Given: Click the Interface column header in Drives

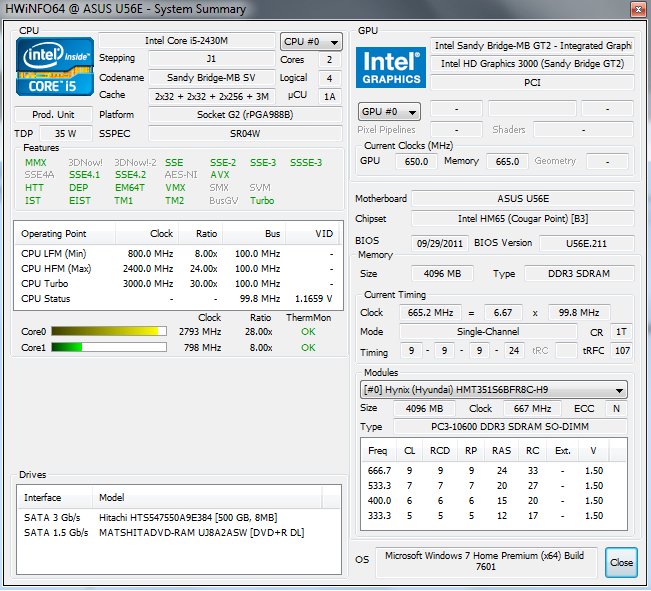Looking at the screenshot, I should click(x=55, y=498).
